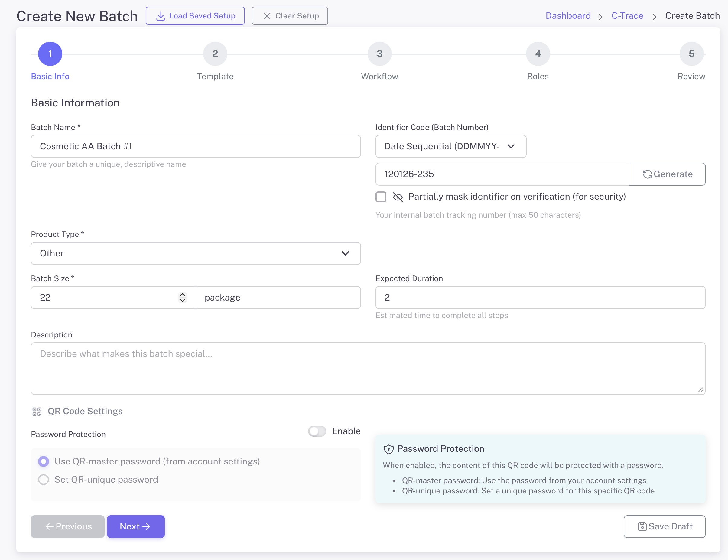The image size is (728, 560).
Task: Go to step 2 Template
Action: 215,54
